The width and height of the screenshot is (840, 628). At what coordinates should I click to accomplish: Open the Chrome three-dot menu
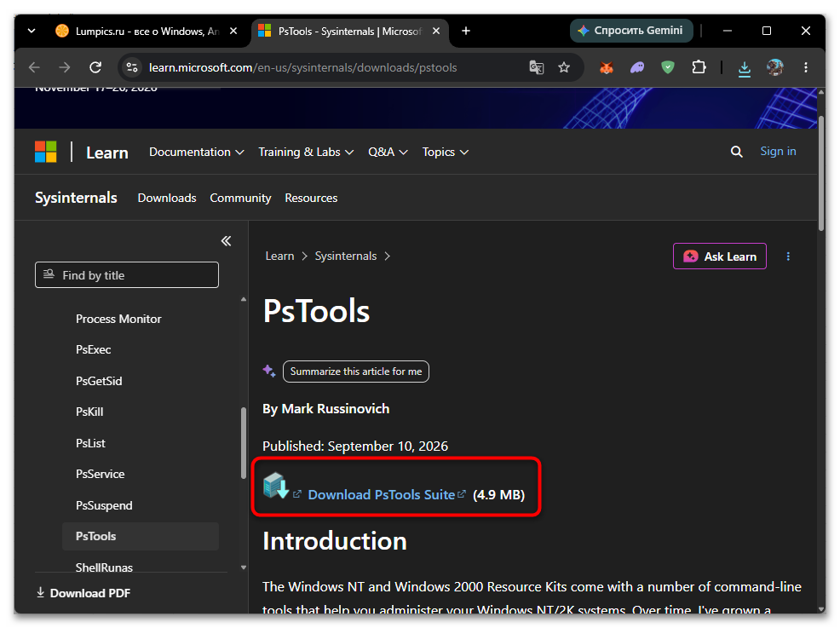[x=806, y=67]
